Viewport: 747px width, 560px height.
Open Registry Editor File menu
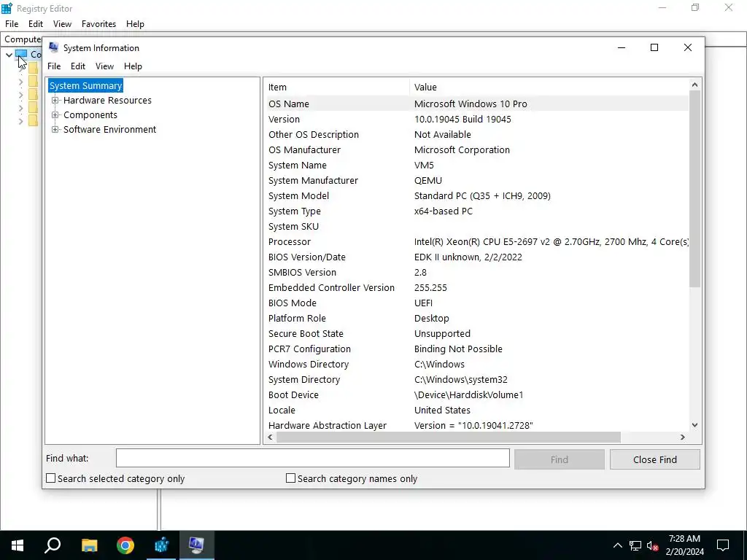[12, 24]
